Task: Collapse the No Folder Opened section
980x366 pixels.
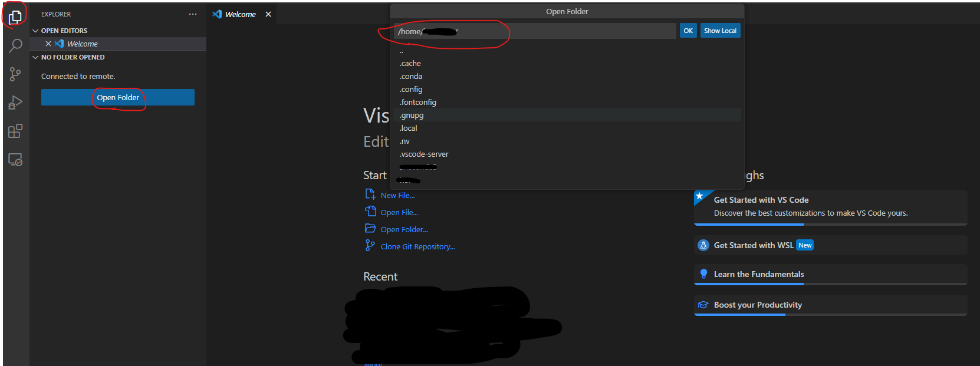Action: pos(35,57)
